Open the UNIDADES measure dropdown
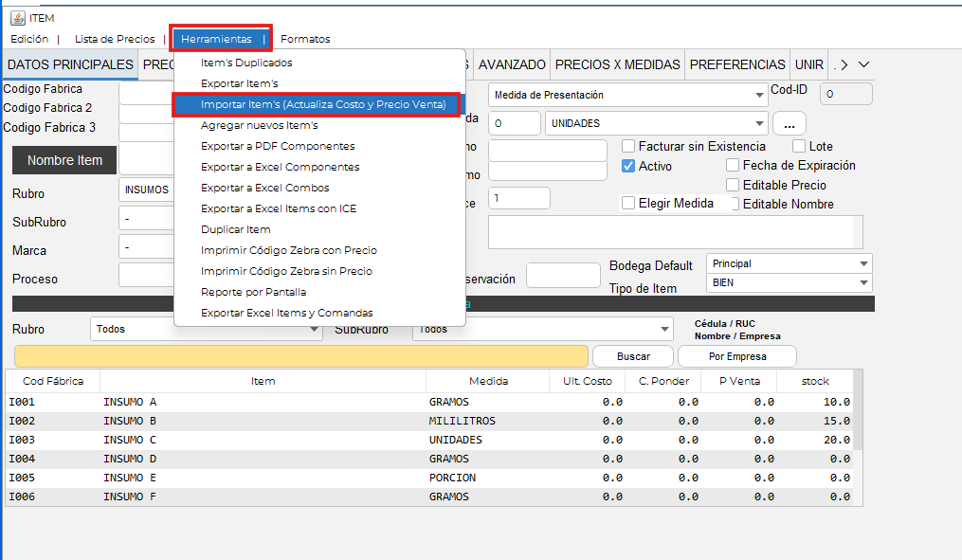The width and height of the screenshot is (962, 560). (x=760, y=123)
